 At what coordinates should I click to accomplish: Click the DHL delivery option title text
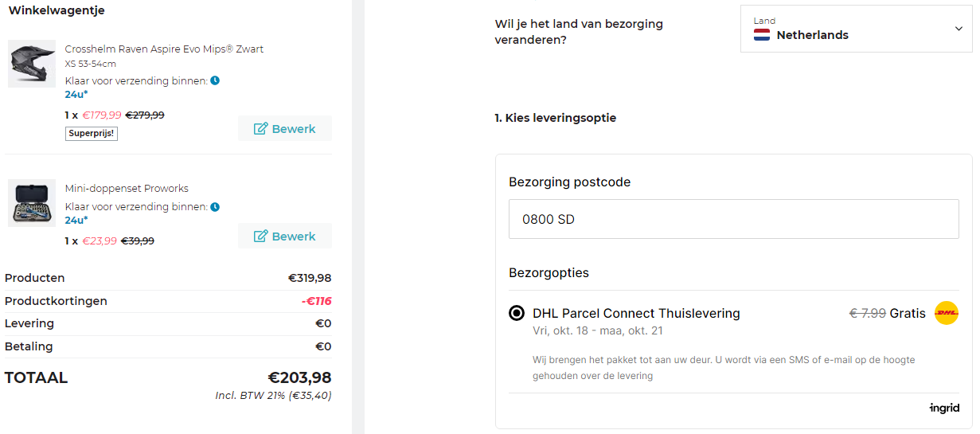tap(636, 313)
